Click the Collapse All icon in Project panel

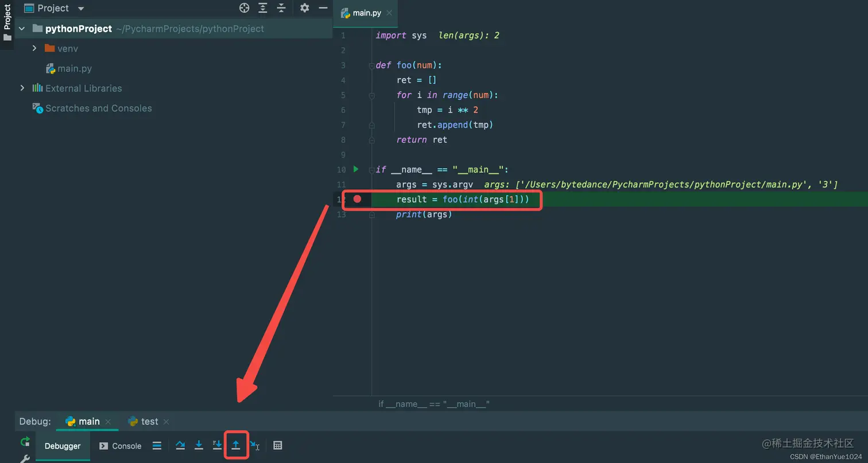coord(281,8)
